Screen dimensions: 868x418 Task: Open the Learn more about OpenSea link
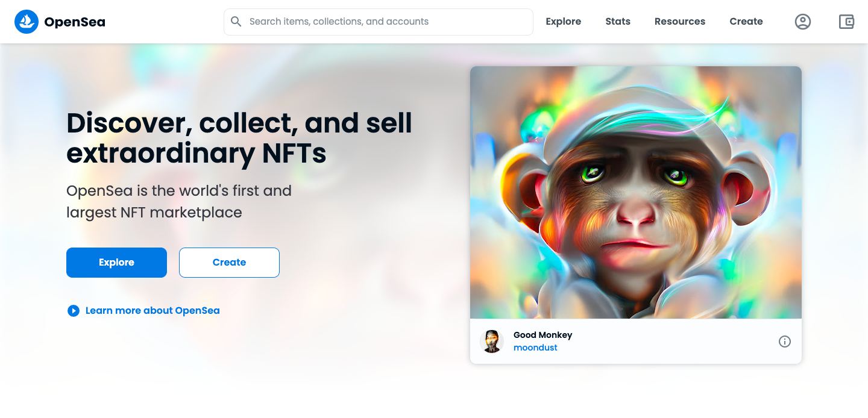pyautogui.click(x=153, y=311)
